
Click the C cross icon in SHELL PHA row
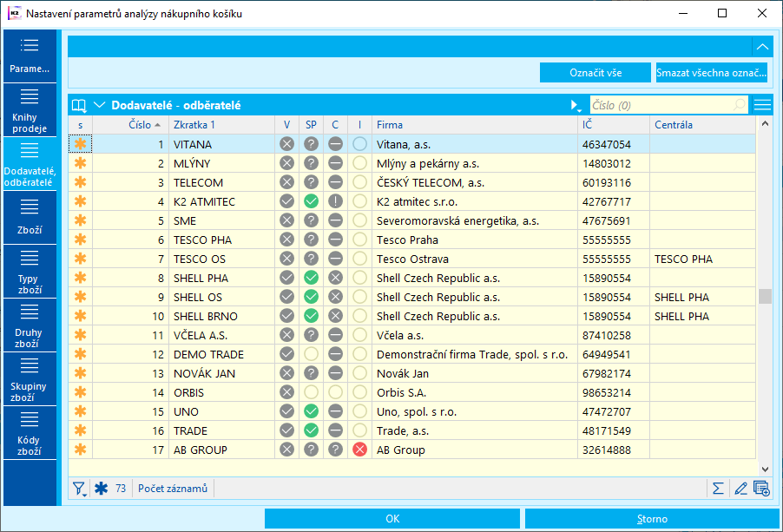click(336, 278)
